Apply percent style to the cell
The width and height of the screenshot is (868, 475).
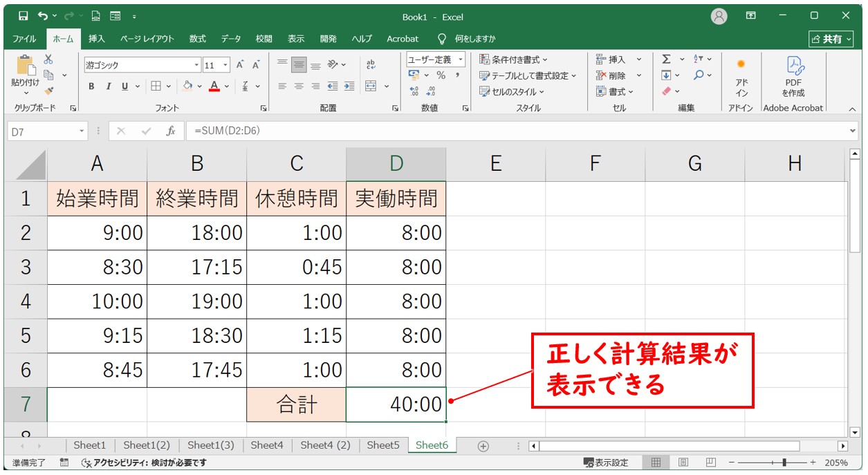pos(441,75)
